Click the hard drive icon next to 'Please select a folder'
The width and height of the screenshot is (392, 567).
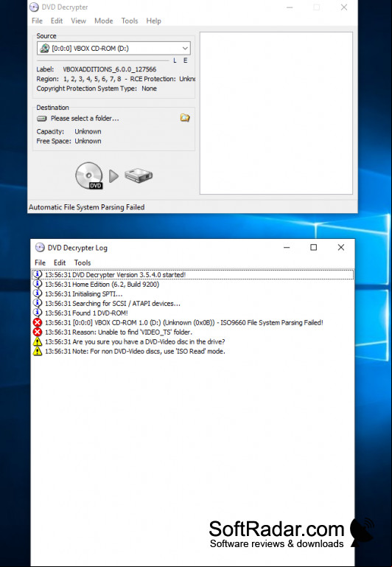click(42, 119)
